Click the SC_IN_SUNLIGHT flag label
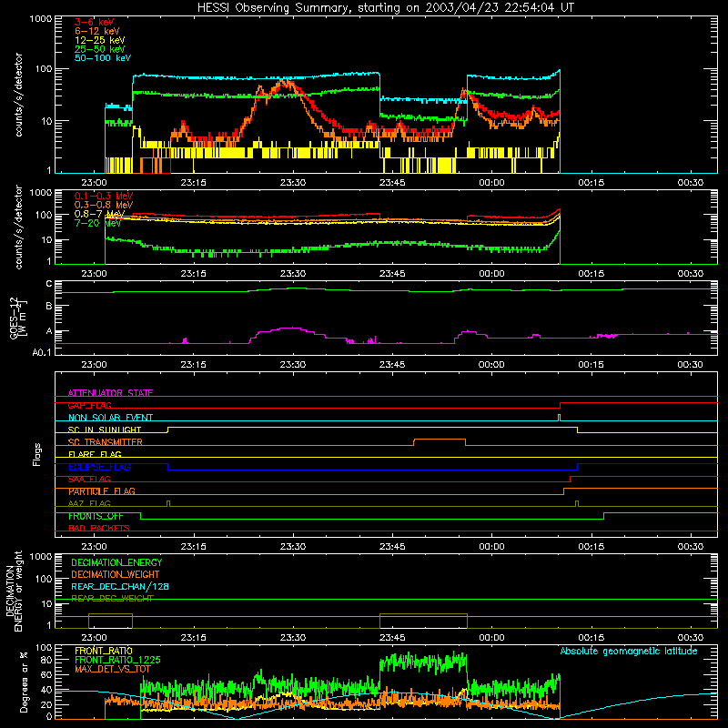Viewport: 728px width, 728px height. coord(105,430)
